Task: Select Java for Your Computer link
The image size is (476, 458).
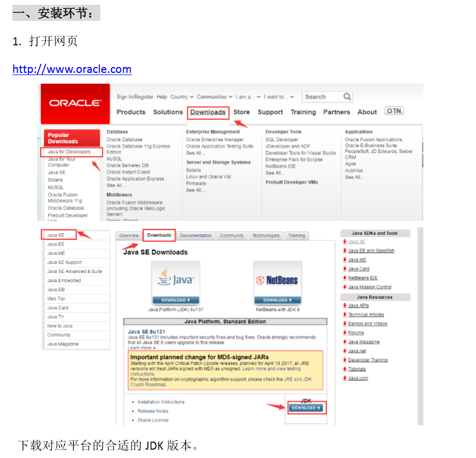Action: point(62,162)
